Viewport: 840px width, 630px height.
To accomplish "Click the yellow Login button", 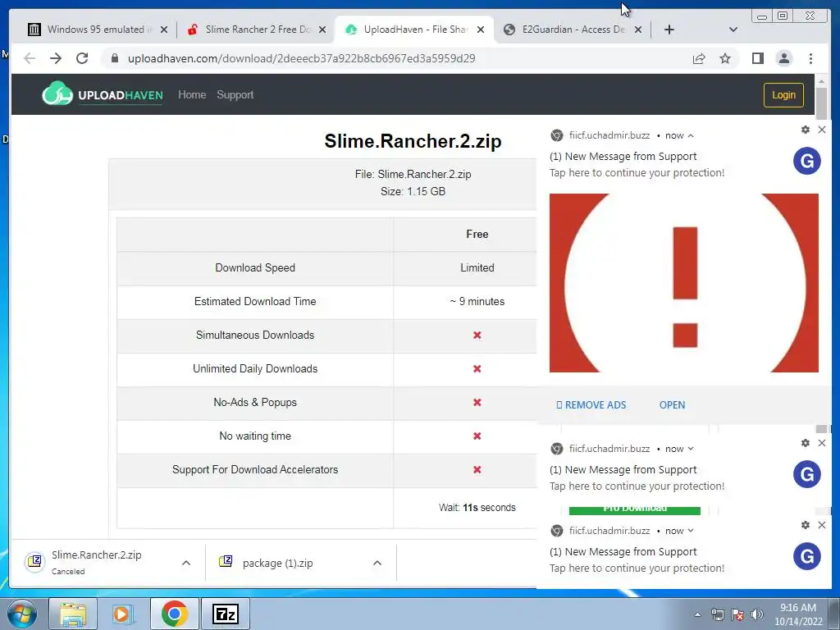I will [x=783, y=95].
